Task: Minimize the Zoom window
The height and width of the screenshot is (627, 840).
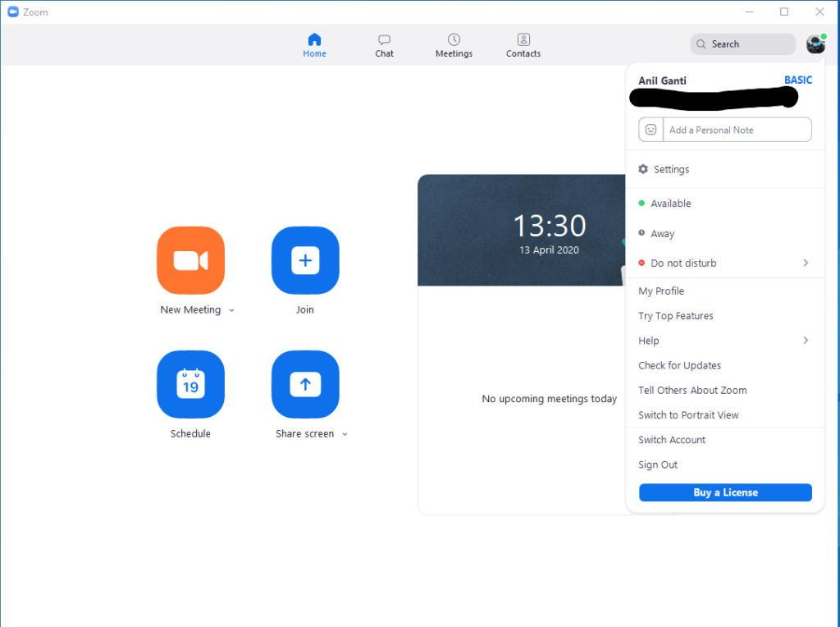Action: tap(750, 11)
